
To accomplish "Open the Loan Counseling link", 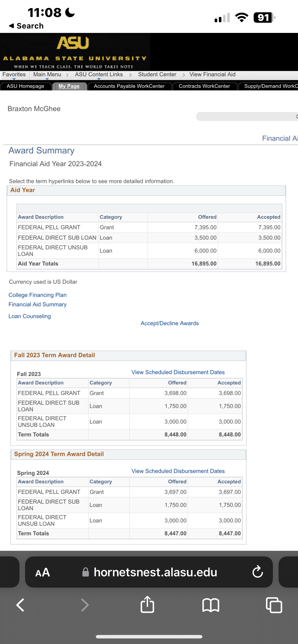I will [30, 316].
